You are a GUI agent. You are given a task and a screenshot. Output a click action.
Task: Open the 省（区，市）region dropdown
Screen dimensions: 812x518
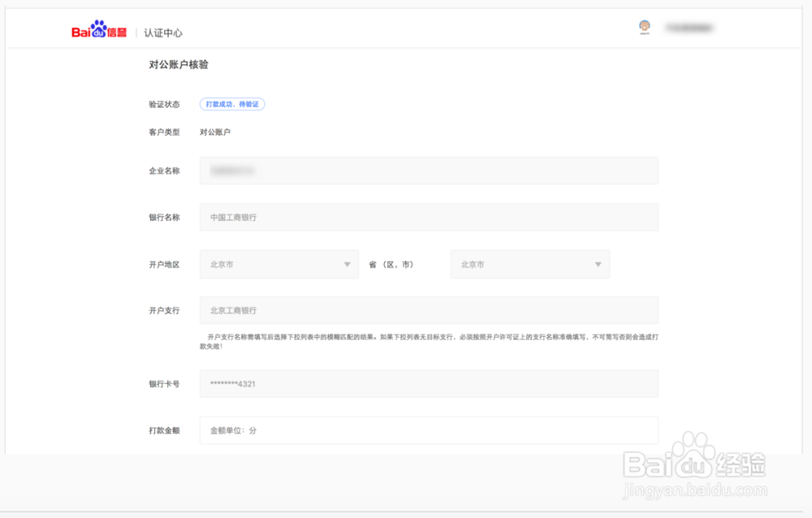528,264
